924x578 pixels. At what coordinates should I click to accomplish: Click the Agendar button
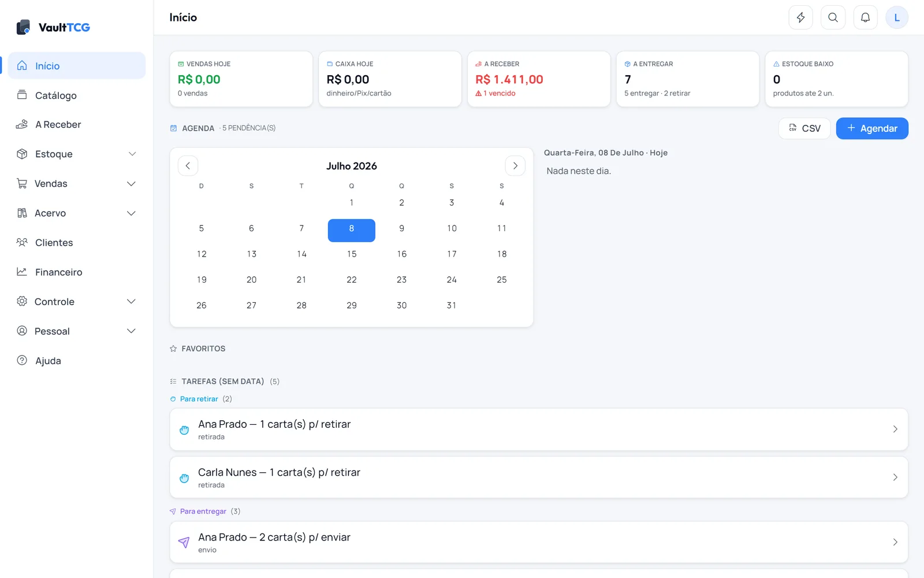point(872,128)
